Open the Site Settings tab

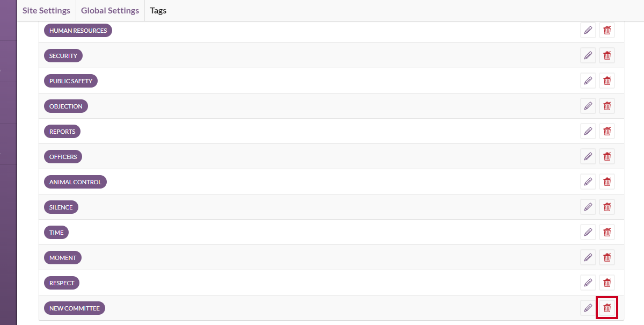(46, 11)
